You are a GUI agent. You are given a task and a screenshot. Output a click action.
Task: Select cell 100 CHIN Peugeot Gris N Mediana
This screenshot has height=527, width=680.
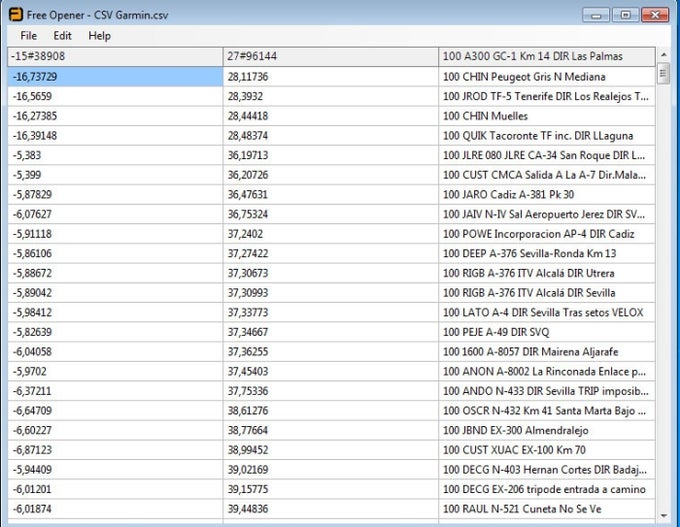pos(547,77)
